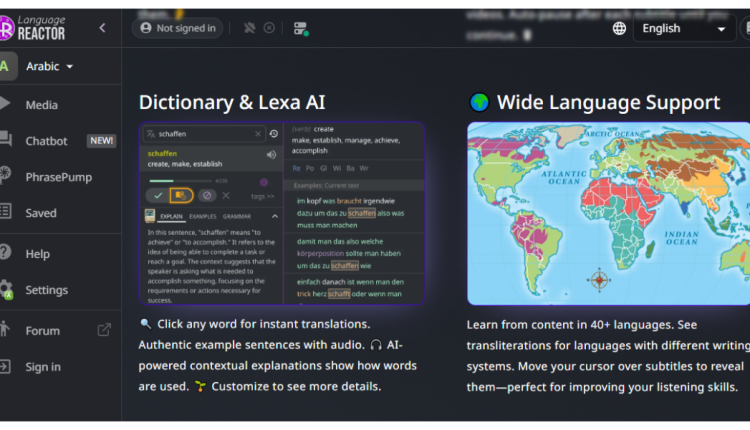The width and height of the screenshot is (750, 430).
Task: Click the Chatbot speech bubble icon
Action: 6,139
